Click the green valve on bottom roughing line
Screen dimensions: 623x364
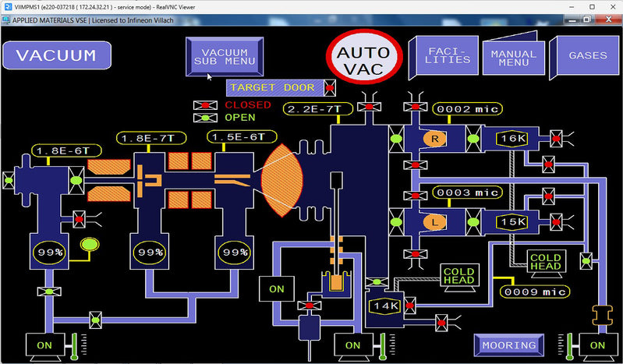(95, 320)
